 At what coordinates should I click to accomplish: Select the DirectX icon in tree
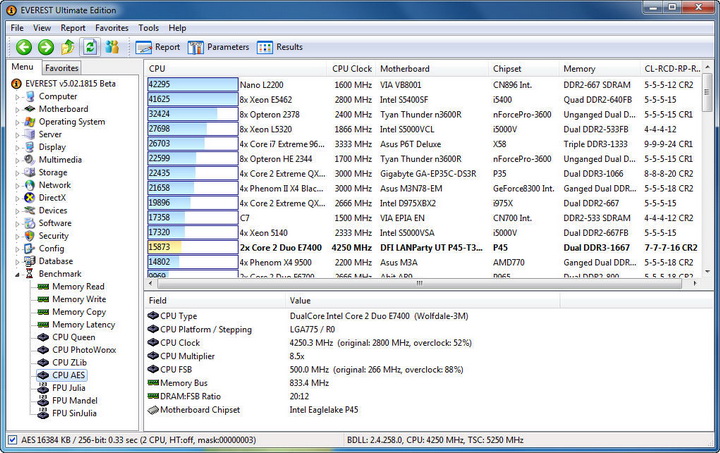coord(29,198)
